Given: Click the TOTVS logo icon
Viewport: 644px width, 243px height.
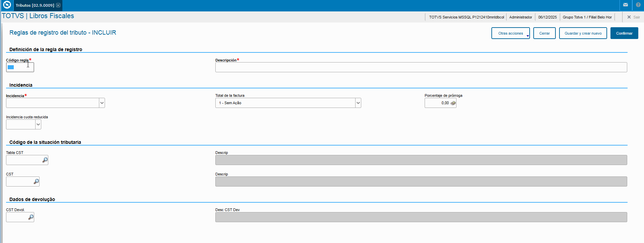Looking at the screenshot, I should coord(7,5).
